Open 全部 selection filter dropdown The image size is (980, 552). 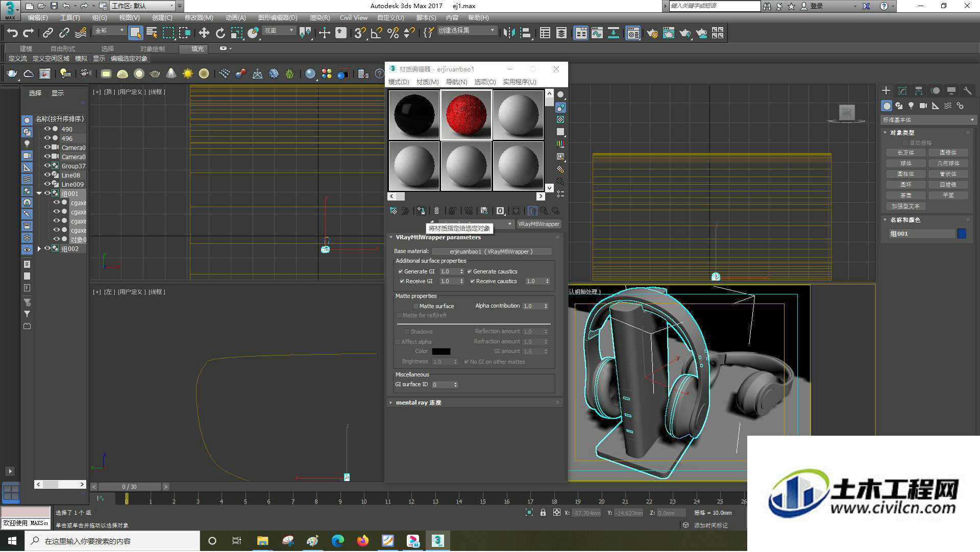pos(109,31)
